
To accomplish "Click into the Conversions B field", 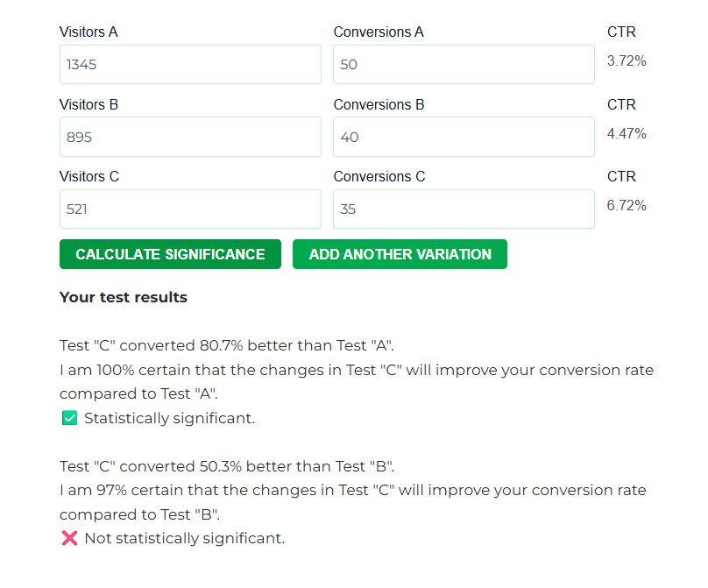I will coord(464,138).
